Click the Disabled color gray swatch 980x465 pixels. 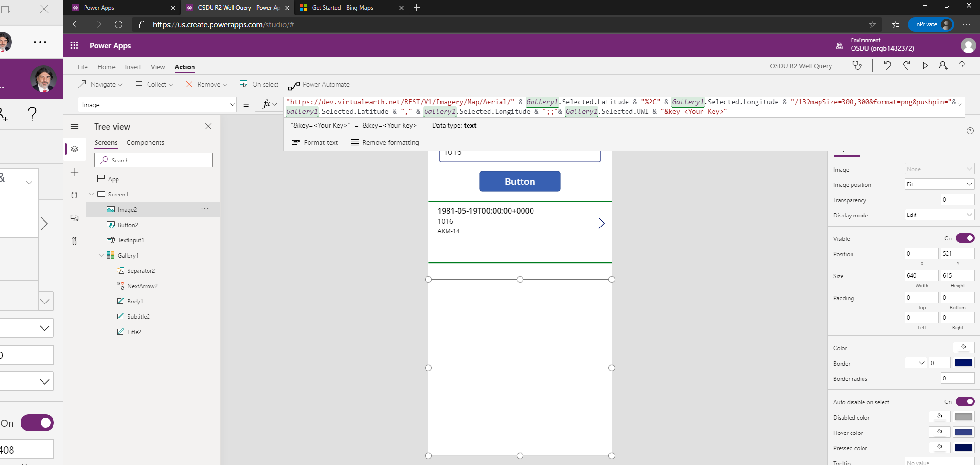[963, 417]
